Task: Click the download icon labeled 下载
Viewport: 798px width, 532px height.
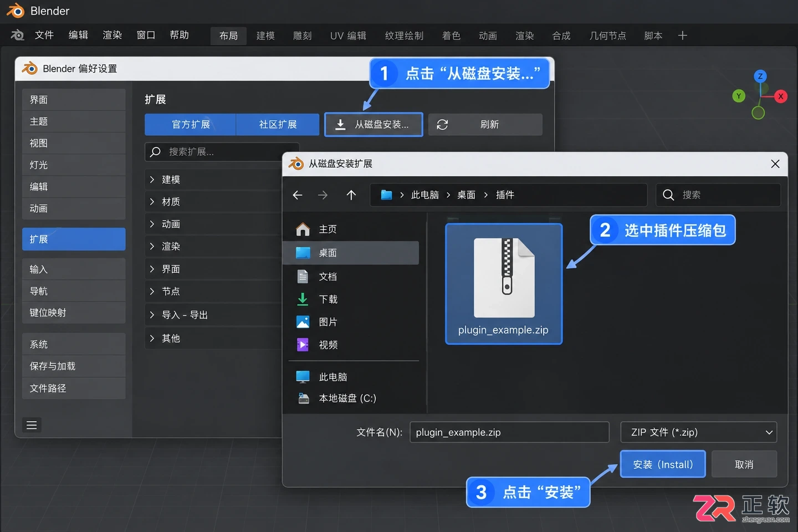Action: click(303, 299)
